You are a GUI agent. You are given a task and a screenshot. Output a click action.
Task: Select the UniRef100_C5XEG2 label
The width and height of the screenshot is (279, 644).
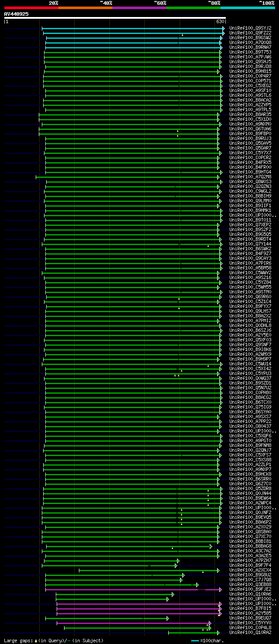250,85
